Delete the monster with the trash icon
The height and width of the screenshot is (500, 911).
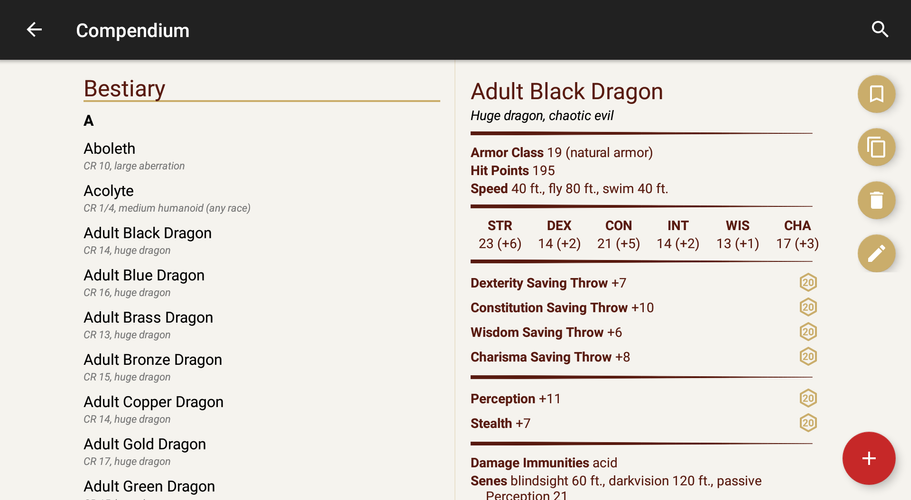[x=876, y=200]
